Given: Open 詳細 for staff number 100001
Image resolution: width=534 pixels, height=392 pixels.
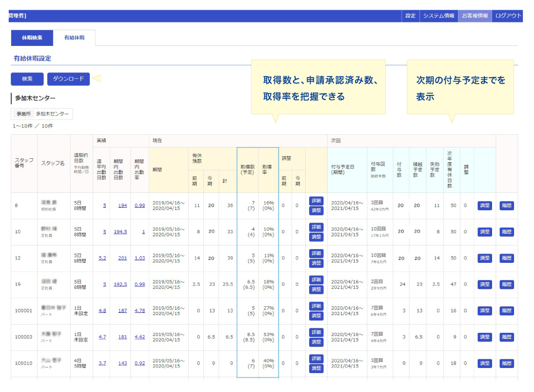Looking at the screenshot, I should tap(316, 306).
